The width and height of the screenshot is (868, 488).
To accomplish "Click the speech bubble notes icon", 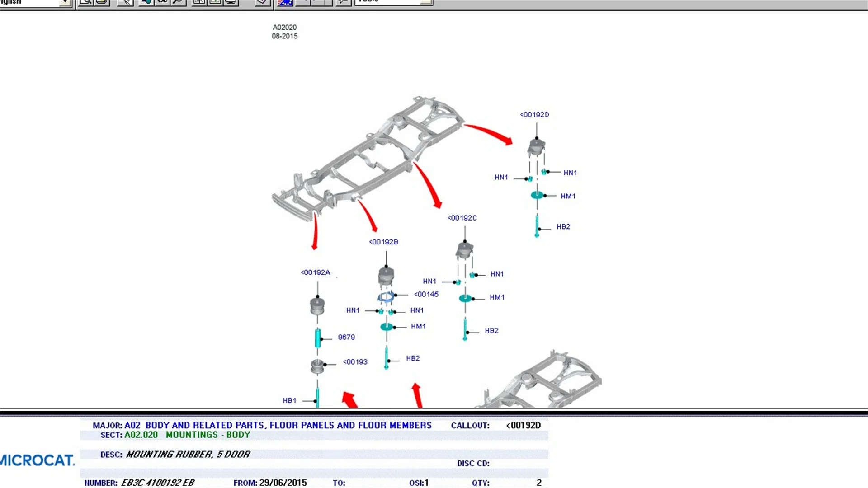I will click(x=343, y=2).
